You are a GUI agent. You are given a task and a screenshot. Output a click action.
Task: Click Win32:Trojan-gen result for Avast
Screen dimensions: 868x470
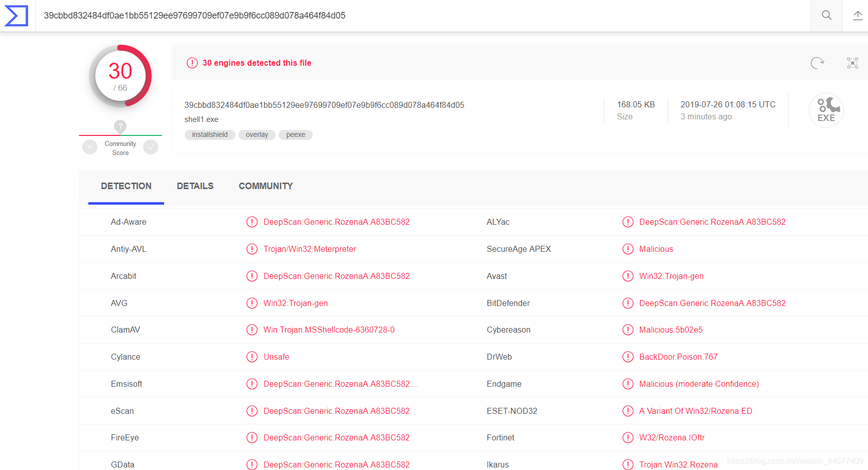[671, 276]
